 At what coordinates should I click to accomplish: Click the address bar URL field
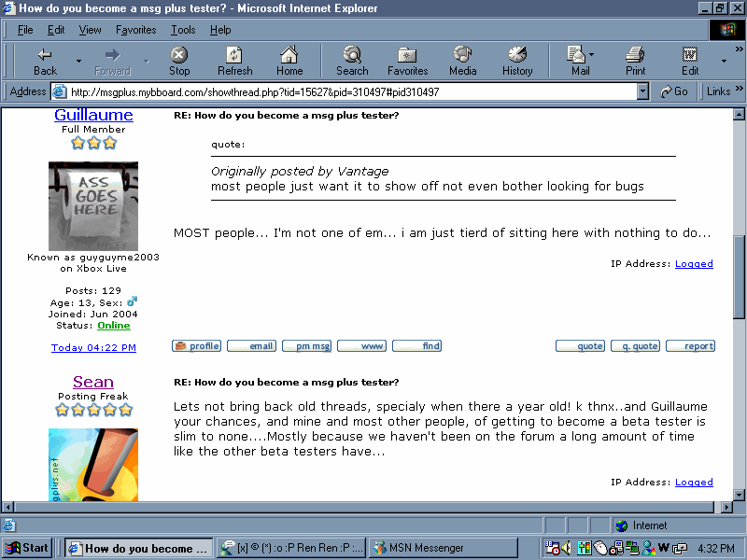pos(345,91)
